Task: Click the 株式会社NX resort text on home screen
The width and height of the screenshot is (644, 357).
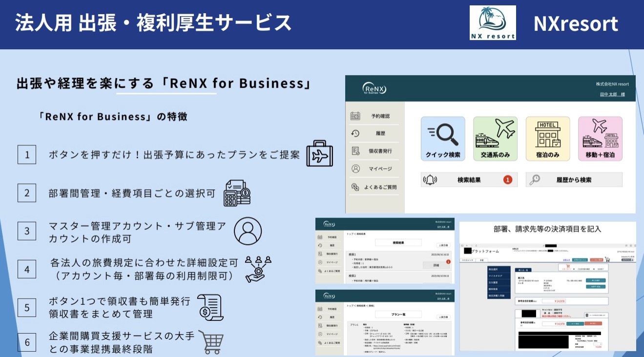Action: [612, 84]
